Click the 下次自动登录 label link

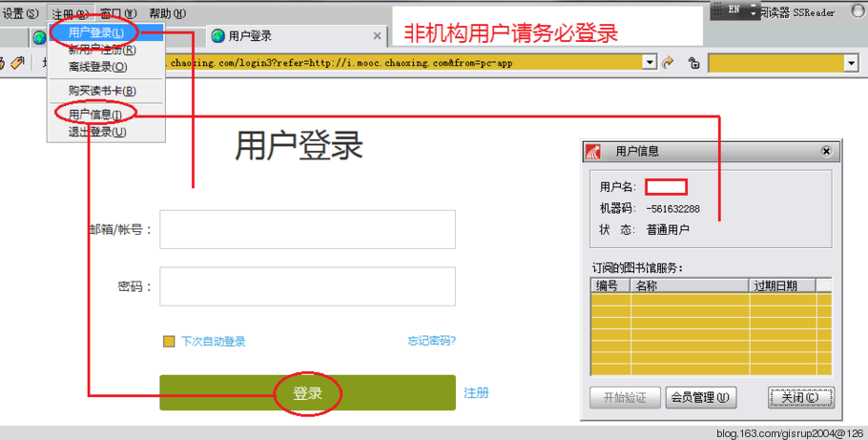tap(213, 342)
